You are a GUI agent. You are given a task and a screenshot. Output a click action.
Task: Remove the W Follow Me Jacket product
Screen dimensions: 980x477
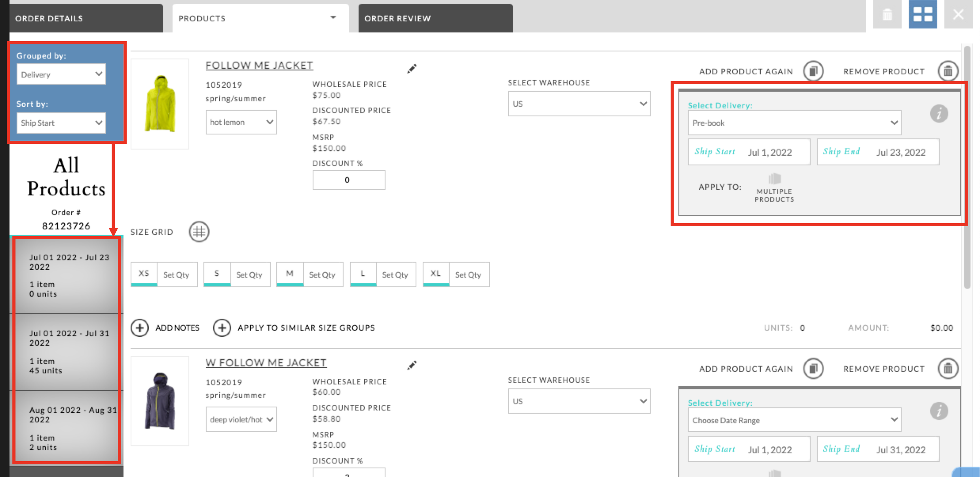point(948,368)
